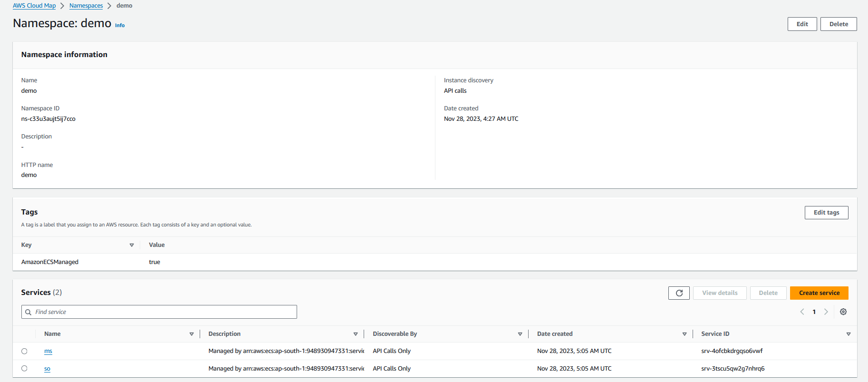Click the search magnifier in Find service

(29, 312)
